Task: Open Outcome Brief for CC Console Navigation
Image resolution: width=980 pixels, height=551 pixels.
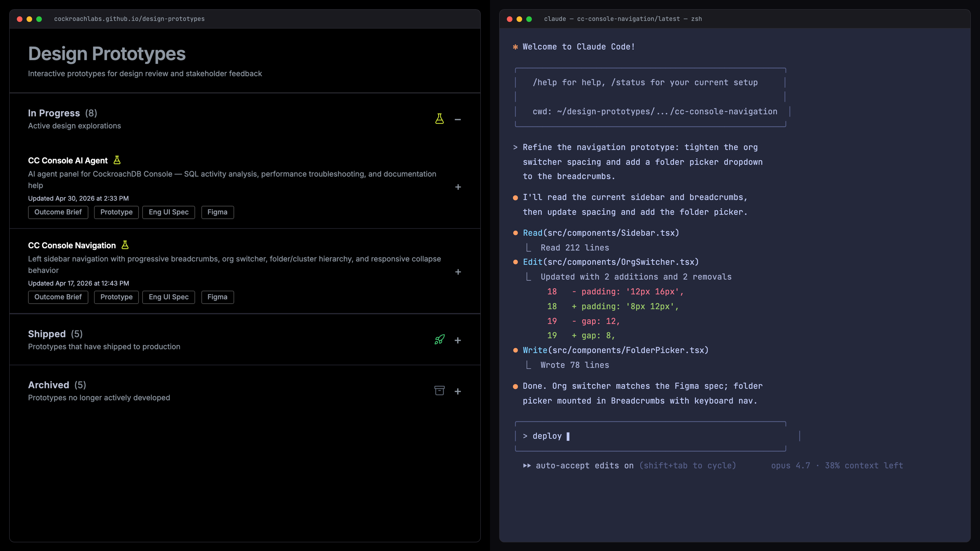Action: click(x=58, y=297)
